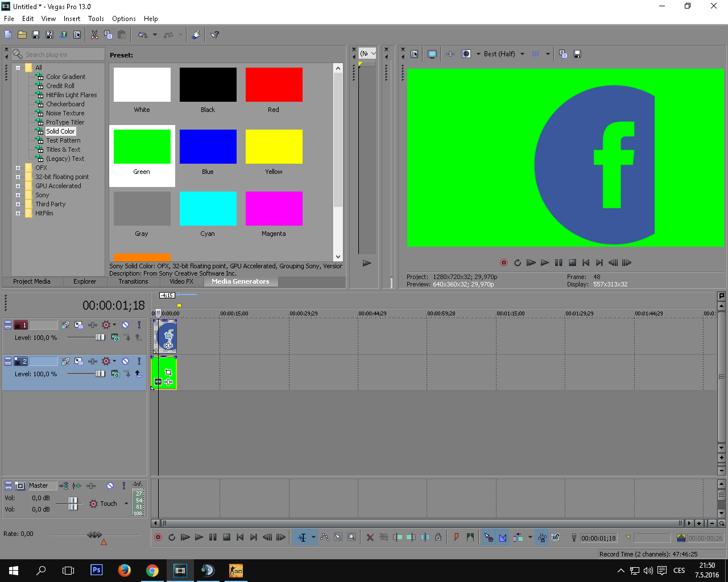Expand the OFX folder in plug-in tree
The width and height of the screenshot is (728, 582).
(x=18, y=168)
